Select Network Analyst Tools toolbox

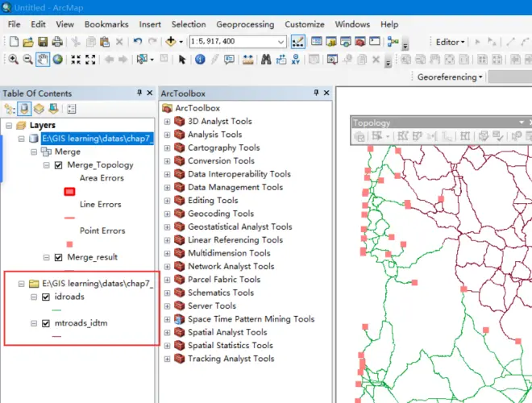coord(231,266)
